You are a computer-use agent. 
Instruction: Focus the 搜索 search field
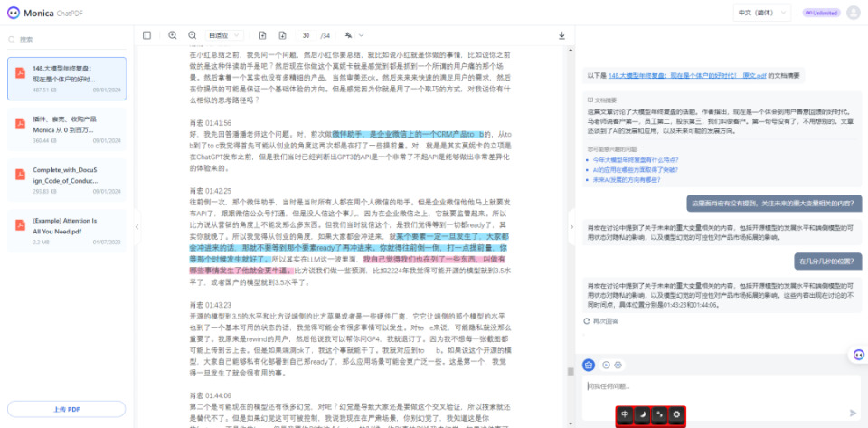coord(66,39)
